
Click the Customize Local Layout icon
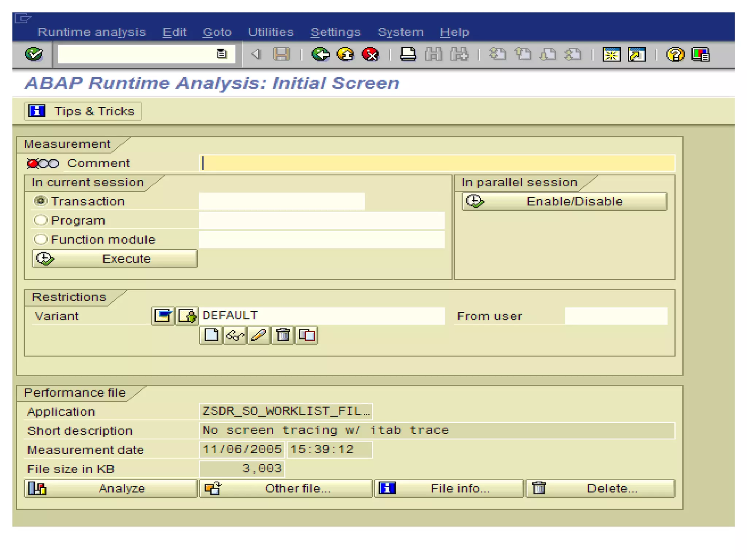click(701, 54)
